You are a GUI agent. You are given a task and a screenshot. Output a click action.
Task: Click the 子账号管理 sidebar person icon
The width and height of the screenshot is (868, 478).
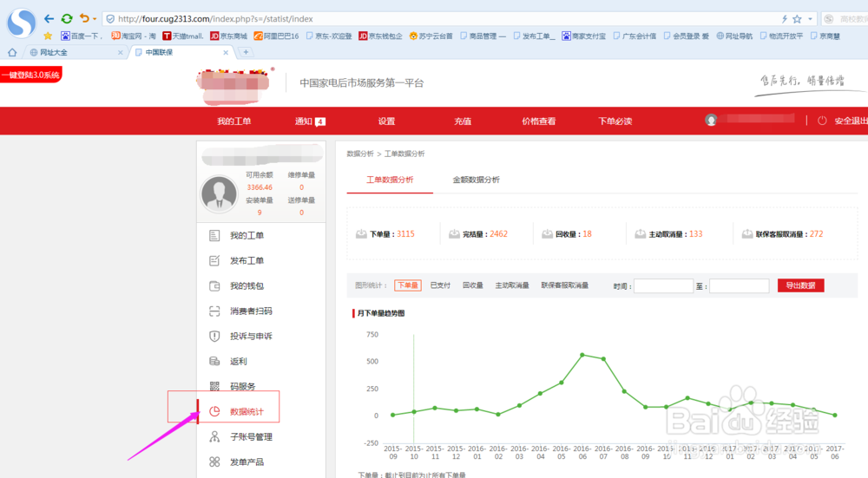(x=214, y=436)
